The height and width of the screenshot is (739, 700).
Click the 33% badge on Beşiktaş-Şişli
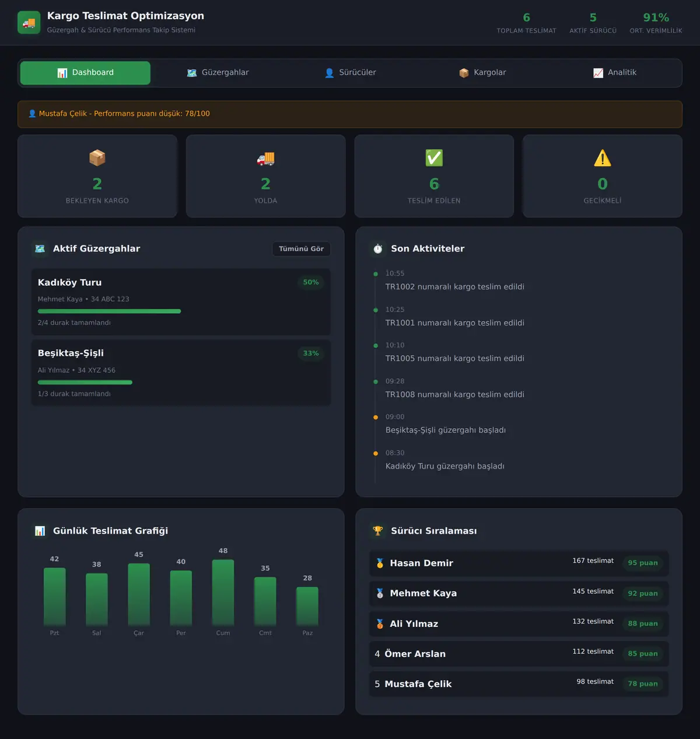coord(311,353)
